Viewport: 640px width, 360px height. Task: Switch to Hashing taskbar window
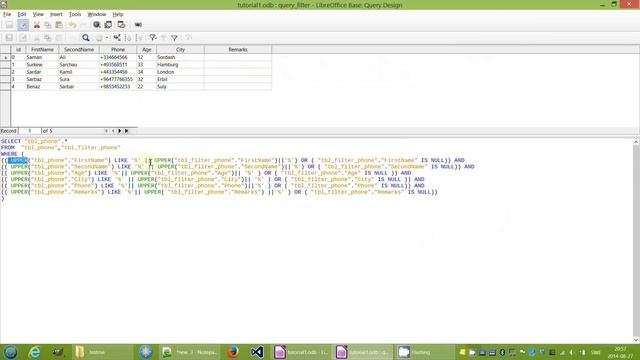(425, 352)
